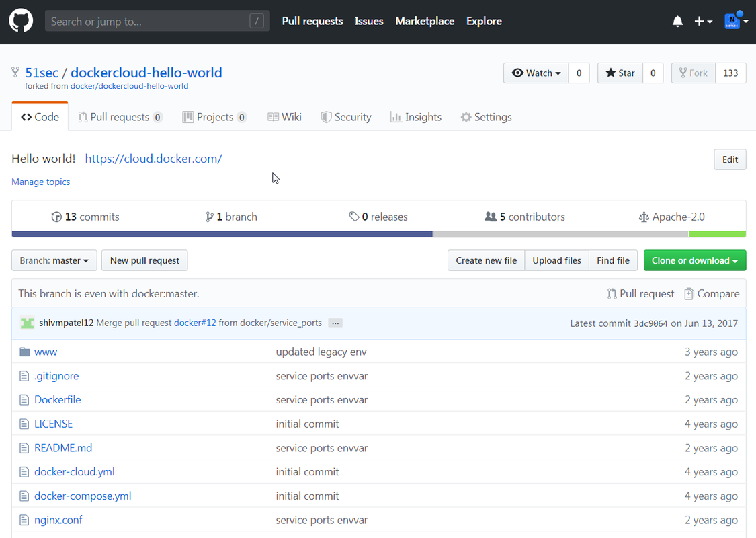This screenshot has width=756, height=538.
Task: Click the commits history clock icon
Action: (x=56, y=217)
